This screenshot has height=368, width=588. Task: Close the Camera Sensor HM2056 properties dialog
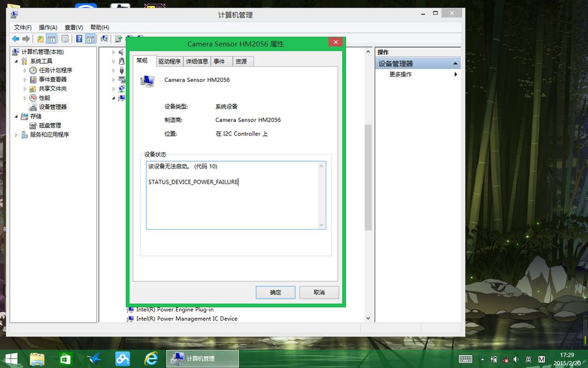(x=336, y=42)
